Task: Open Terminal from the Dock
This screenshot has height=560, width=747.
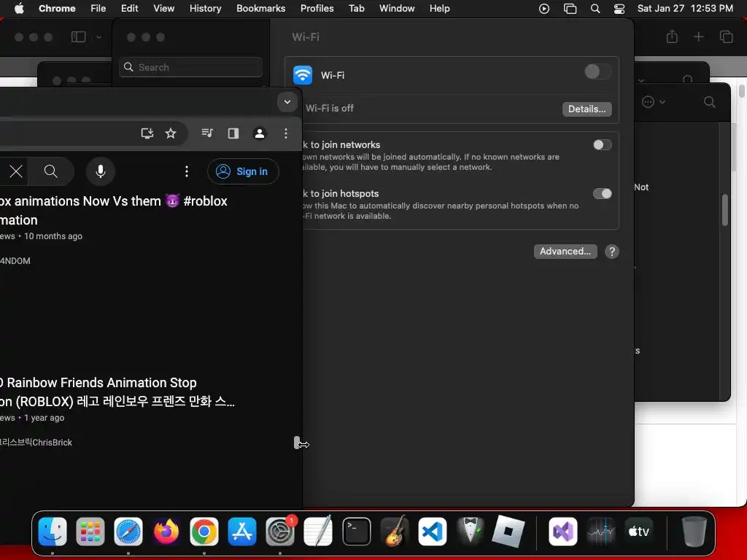Action: coord(356,531)
